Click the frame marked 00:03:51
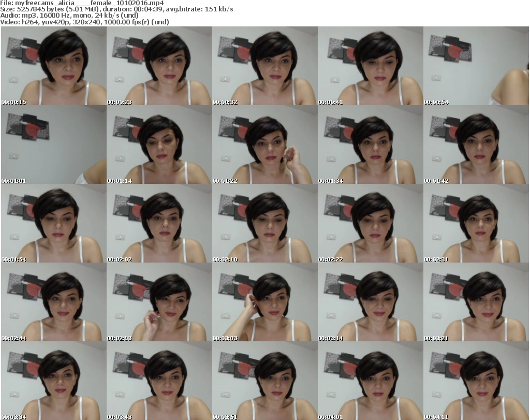The width and height of the screenshot is (530, 420). [264, 381]
